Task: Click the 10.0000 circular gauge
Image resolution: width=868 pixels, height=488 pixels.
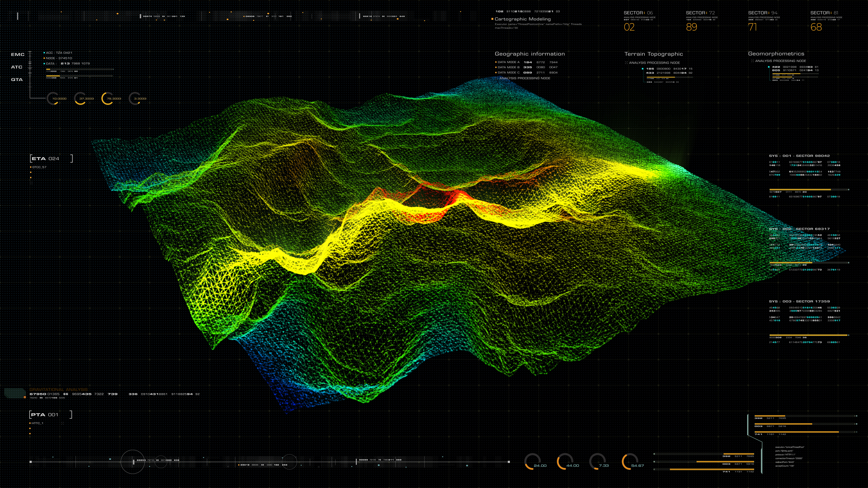Action: click(x=53, y=99)
